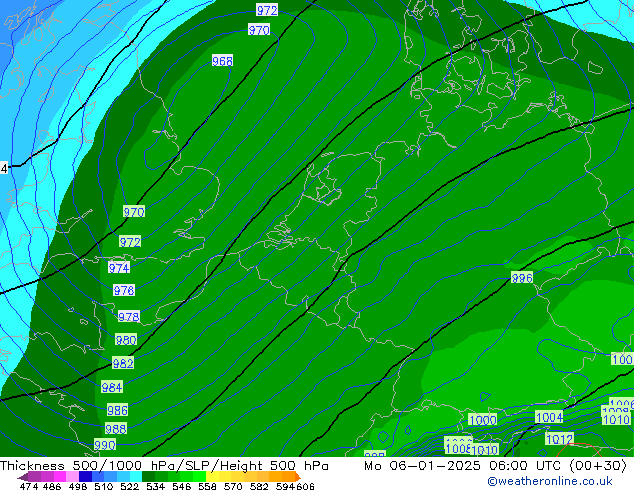Screen dimensions: 634x490
Task: Click the 988 isobar label
Action: (116, 429)
